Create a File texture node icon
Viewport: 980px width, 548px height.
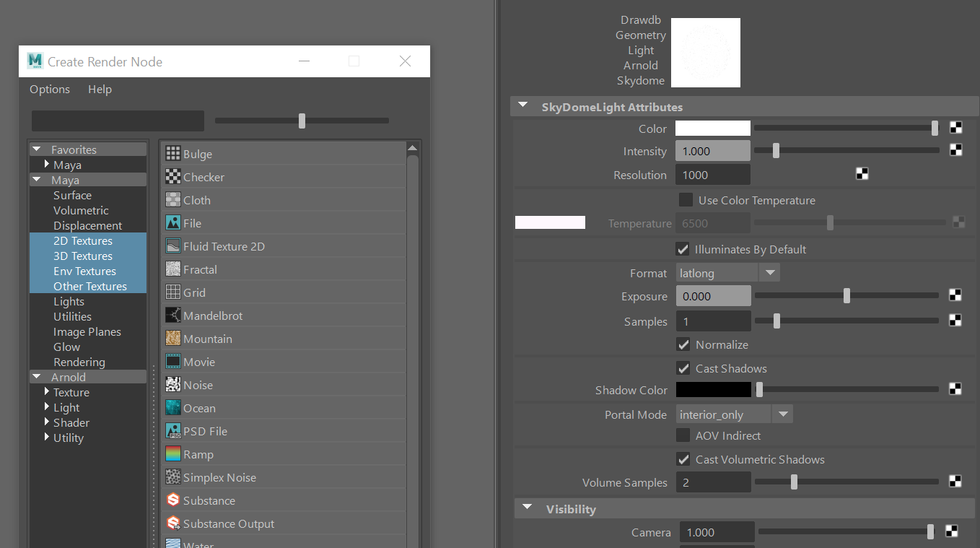[x=172, y=223]
